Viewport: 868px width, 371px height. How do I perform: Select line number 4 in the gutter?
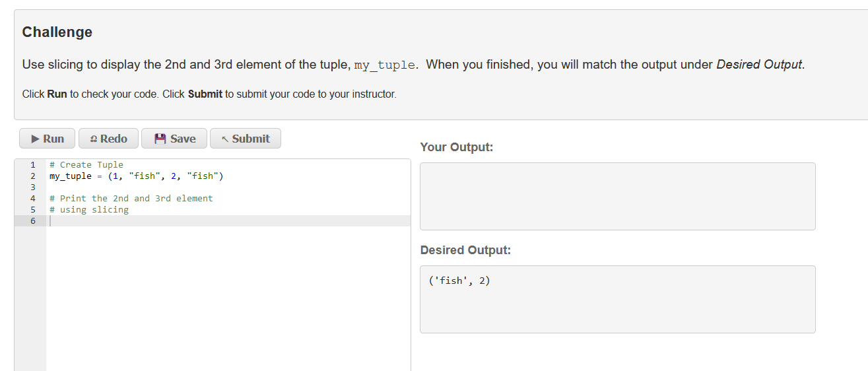click(x=32, y=199)
